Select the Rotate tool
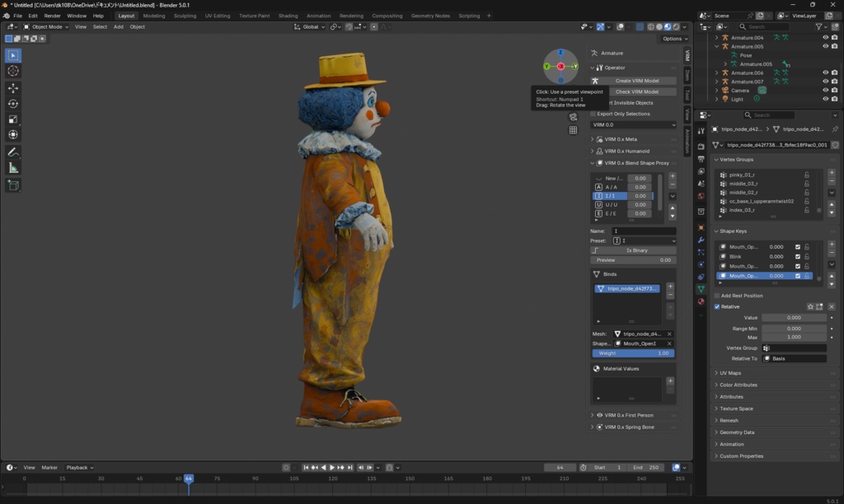The width and height of the screenshot is (844, 504). click(x=13, y=104)
